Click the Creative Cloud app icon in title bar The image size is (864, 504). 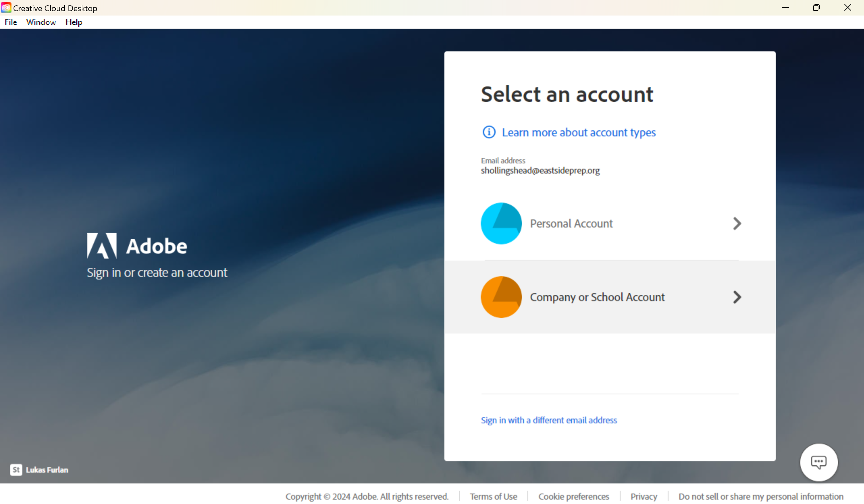click(x=6, y=7)
